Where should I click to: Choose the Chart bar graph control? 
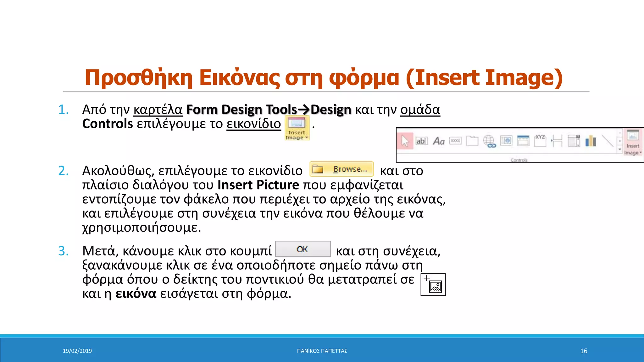[x=591, y=141]
